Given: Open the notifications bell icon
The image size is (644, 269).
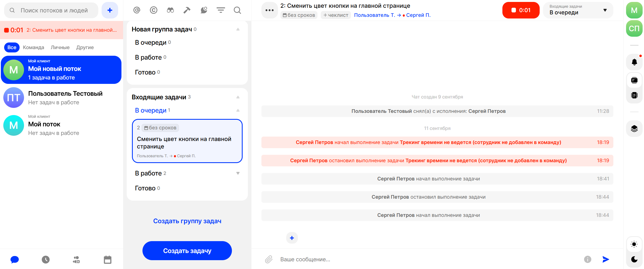Looking at the screenshot, I should click(x=634, y=62).
